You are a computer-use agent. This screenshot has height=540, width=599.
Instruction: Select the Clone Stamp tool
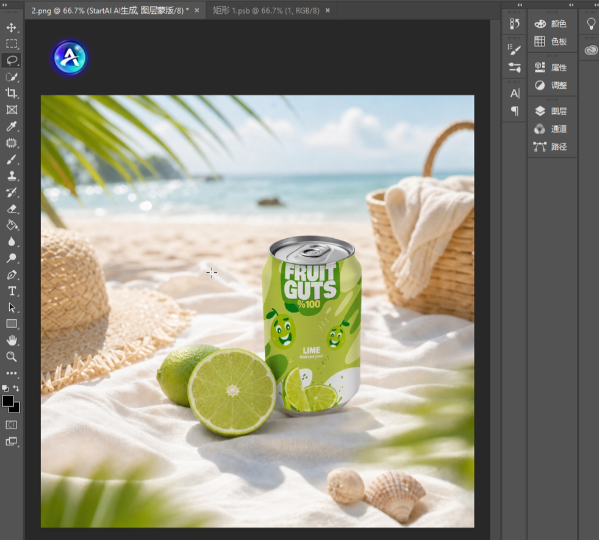tap(11, 176)
